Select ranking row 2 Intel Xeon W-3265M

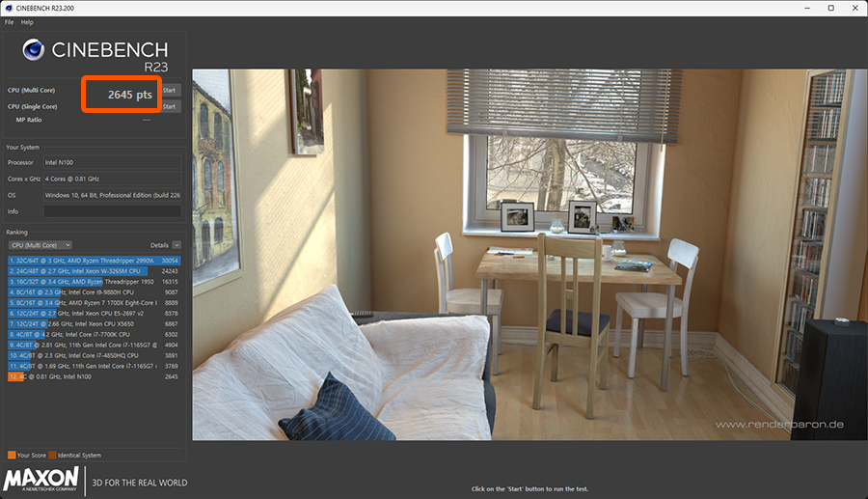95,271
